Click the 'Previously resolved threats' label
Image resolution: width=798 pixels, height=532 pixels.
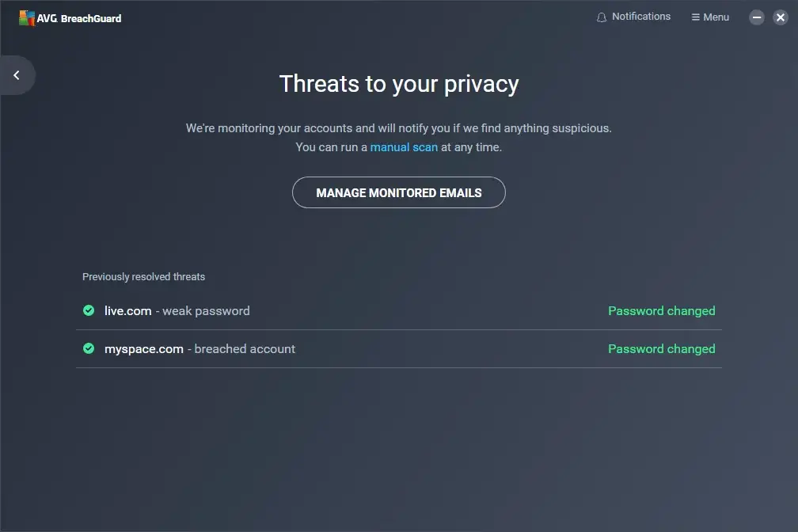(143, 277)
